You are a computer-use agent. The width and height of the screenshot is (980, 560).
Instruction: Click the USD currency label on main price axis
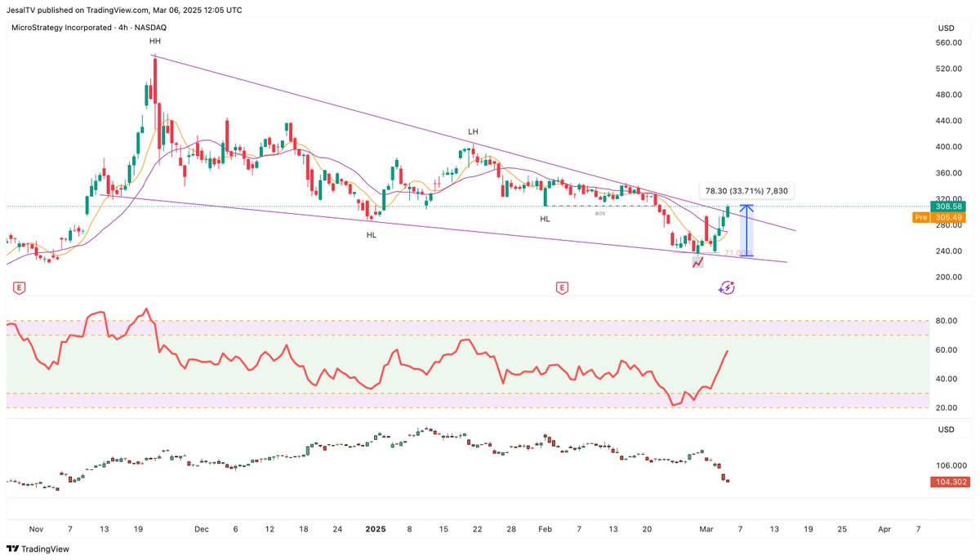[x=946, y=28]
